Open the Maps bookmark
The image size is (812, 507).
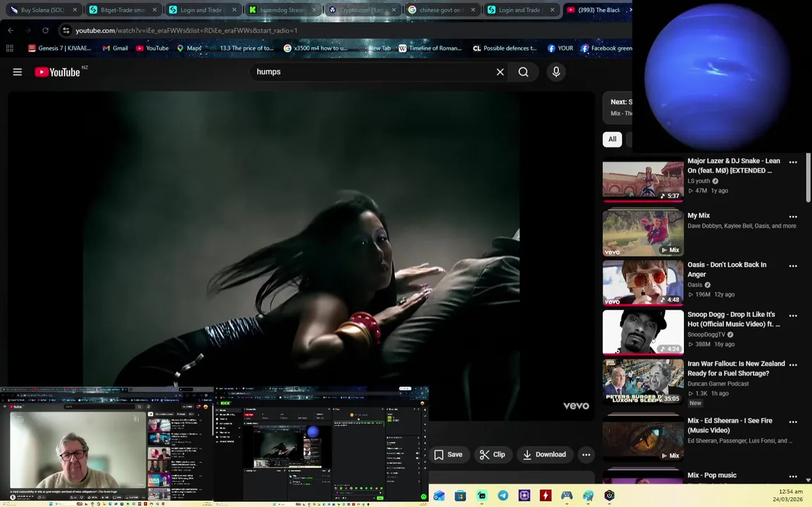pos(189,48)
